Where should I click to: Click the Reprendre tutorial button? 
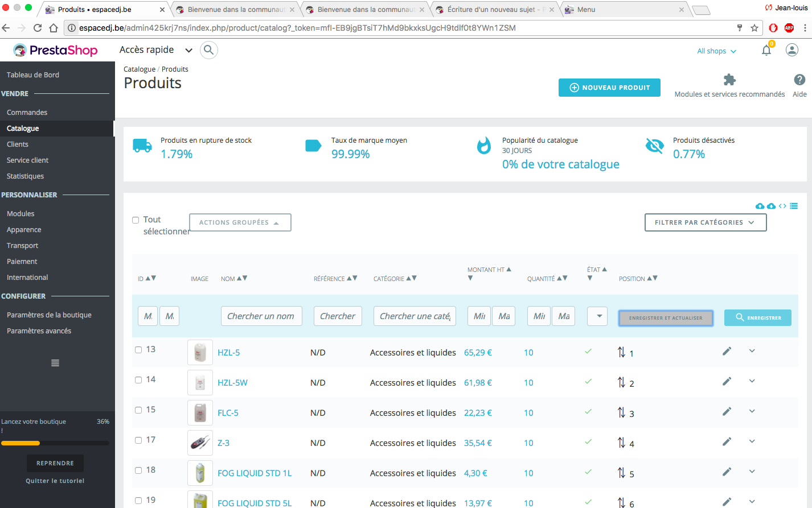tap(55, 463)
